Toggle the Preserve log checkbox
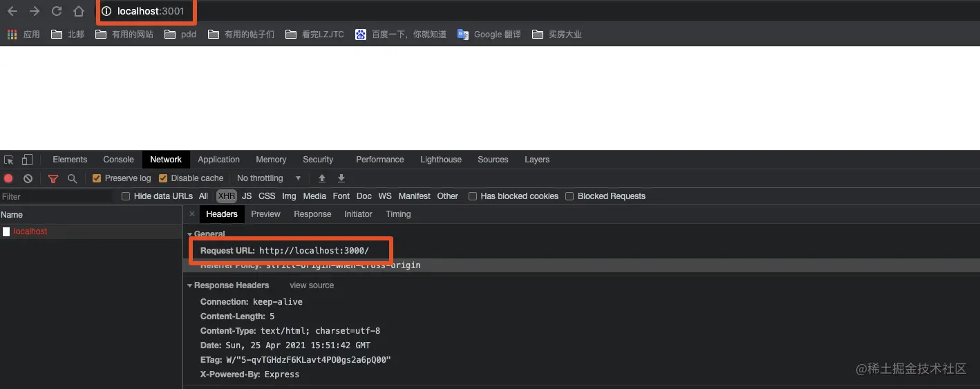The height and width of the screenshot is (389, 980). coord(97,178)
